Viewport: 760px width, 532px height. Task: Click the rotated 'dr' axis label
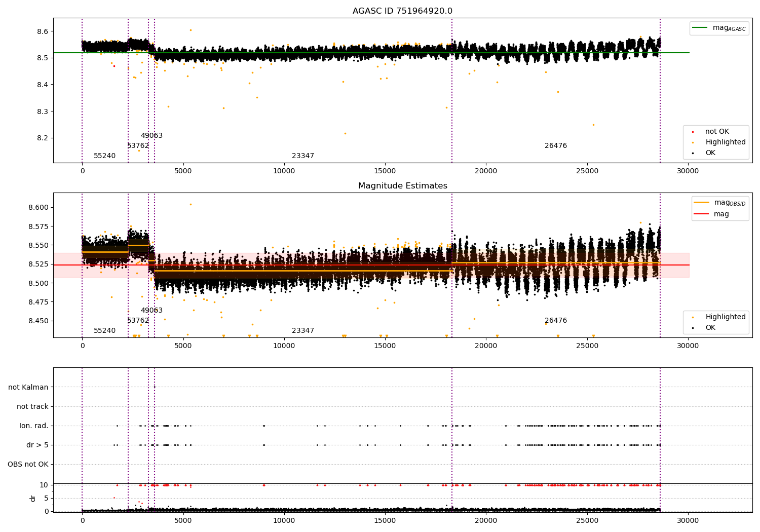[x=33, y=498]
